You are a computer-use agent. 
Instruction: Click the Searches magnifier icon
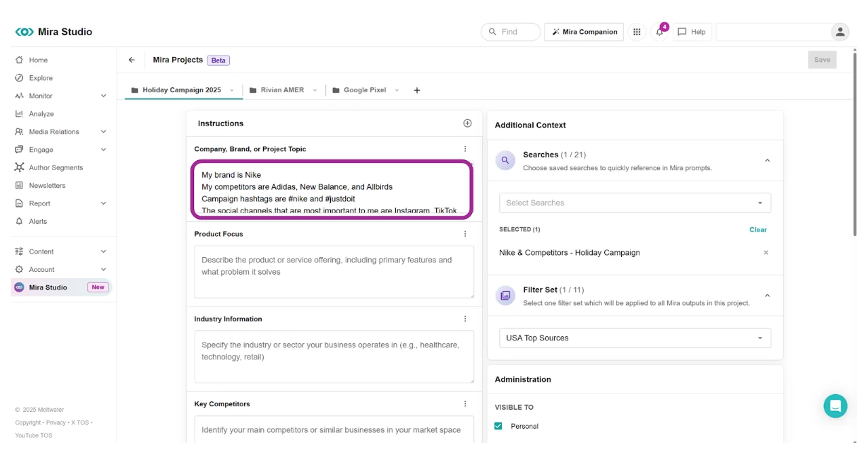coord(505,161)
